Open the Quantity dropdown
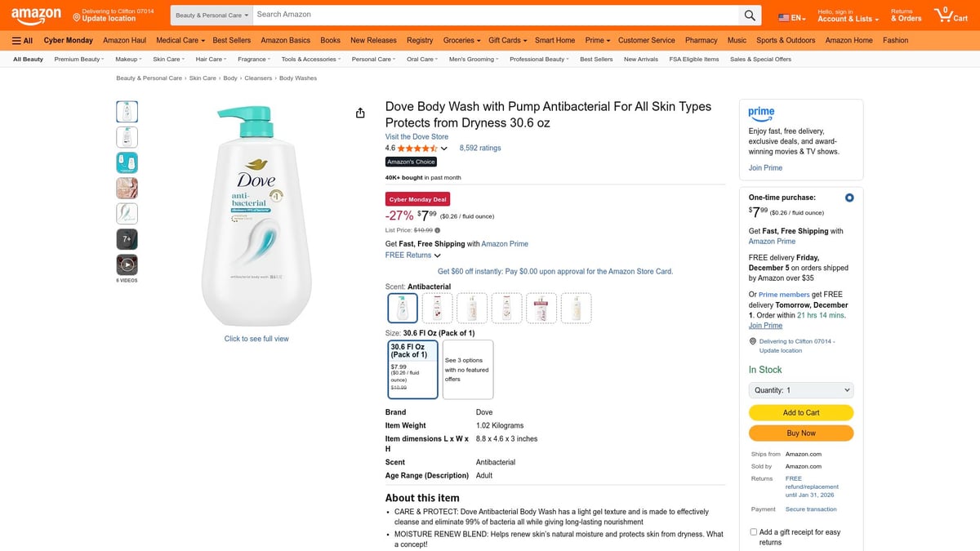The image size is (980, 551). tap(800, 389)
